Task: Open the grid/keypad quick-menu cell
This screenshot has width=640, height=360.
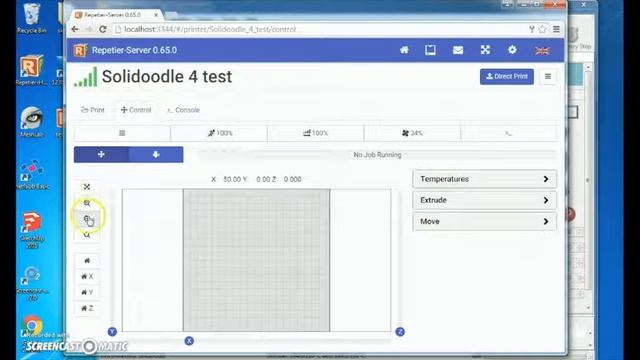Action: tap(122, 133)
